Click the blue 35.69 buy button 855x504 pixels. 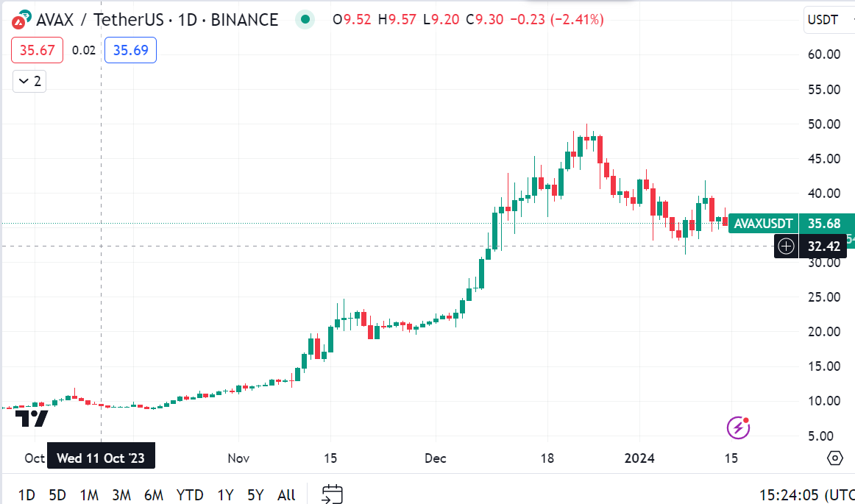click(x=130, y=50)
